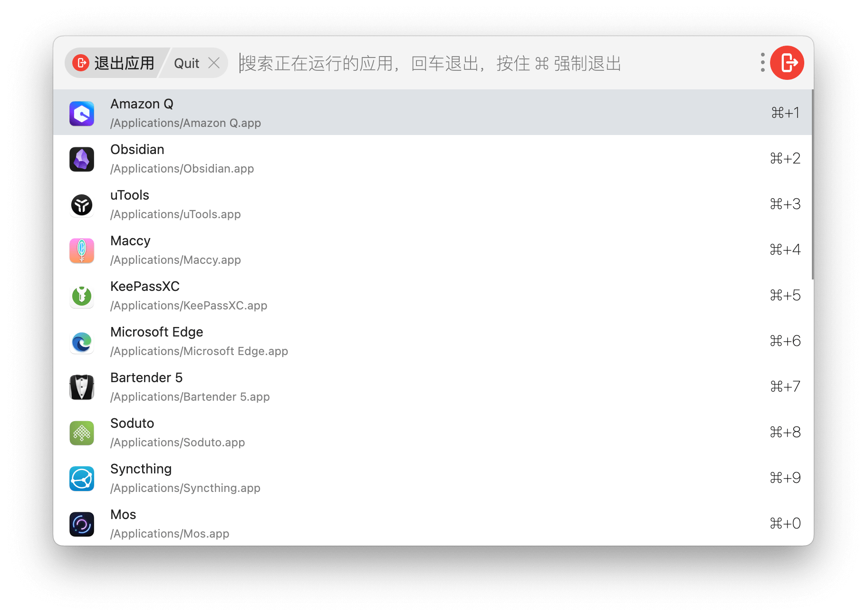Click the ⌘+4 shortcut label
This screenshot has width=867, height=616.
(x=785, y=250)
